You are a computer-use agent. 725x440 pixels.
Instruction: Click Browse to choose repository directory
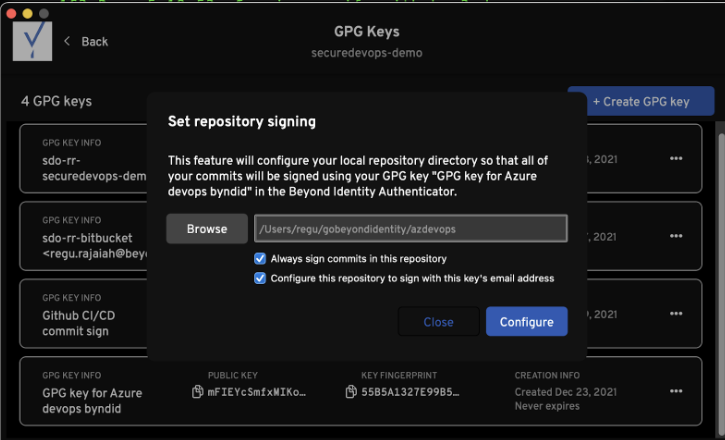click(207, 229)
